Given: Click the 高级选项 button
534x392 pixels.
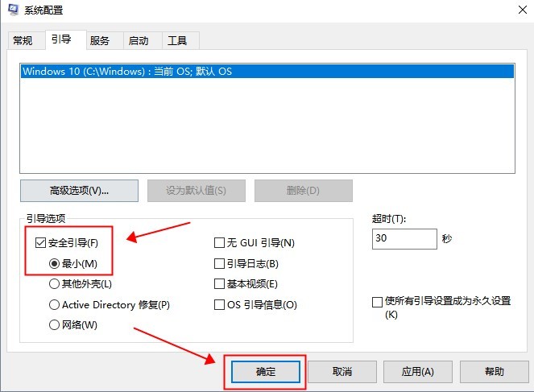Looking at the screenshot, I should click(79, 191).
